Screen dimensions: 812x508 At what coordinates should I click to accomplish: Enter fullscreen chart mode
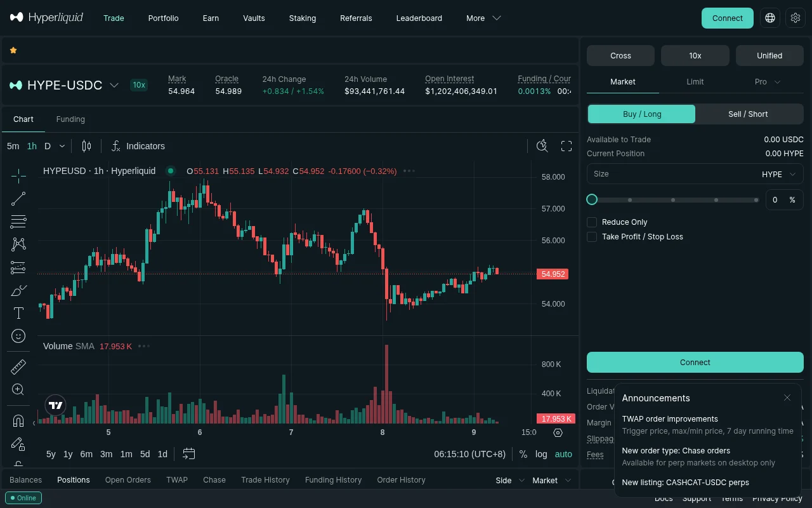coord(566,146)
